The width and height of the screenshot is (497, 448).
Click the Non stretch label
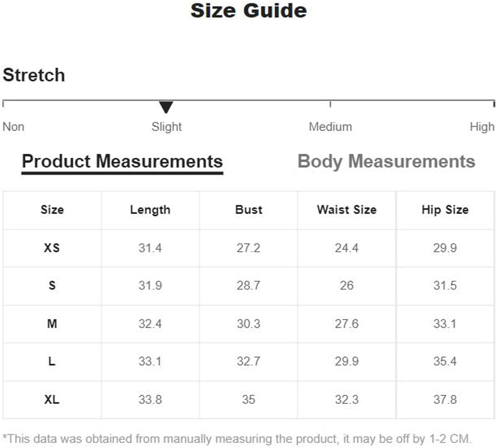[14, 127]
